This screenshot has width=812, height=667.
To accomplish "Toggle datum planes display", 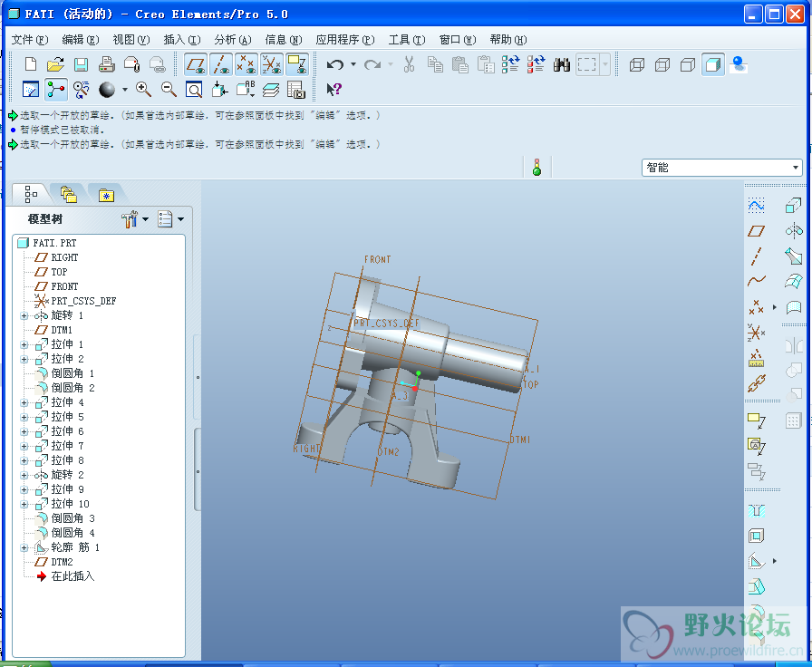I will (x=196, y=64).
